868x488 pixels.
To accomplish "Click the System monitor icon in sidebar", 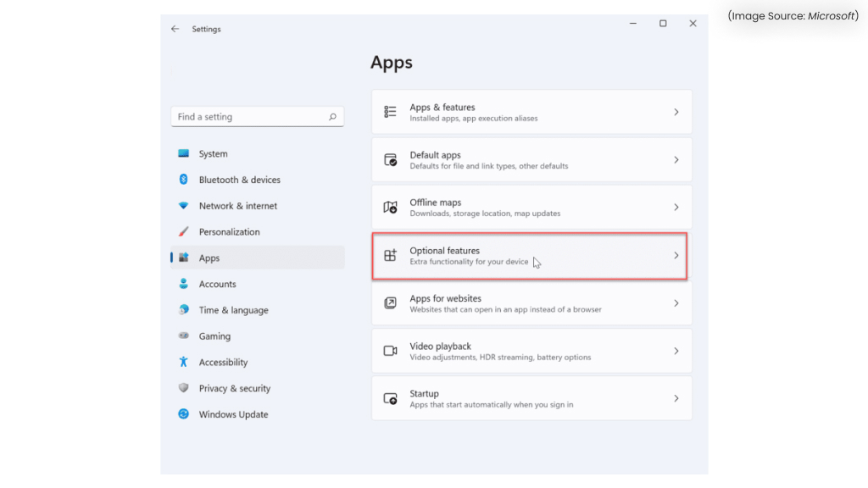I will [x=183, y=153].
